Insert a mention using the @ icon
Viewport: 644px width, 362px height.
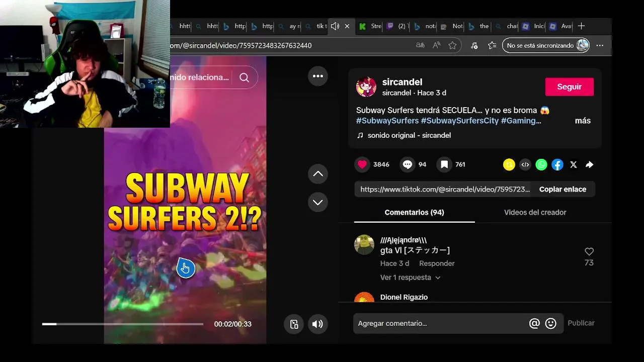point(534,323)
